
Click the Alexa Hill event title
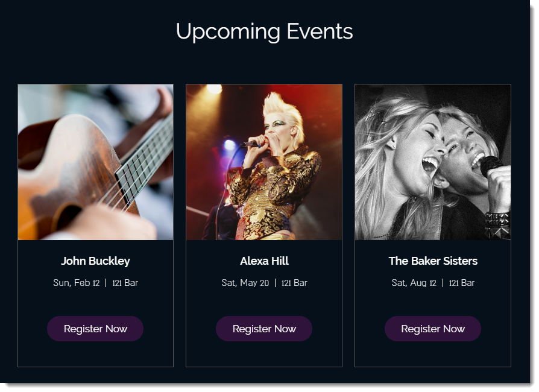pos(264,261)
